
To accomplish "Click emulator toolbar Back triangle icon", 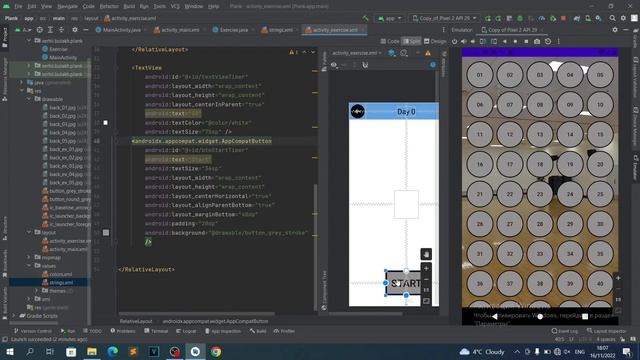I will pos(505,41).
